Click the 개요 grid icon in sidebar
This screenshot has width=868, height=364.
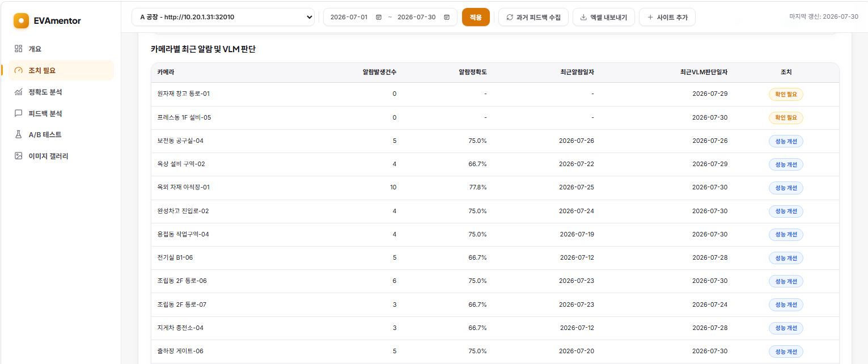click(19, 49)
